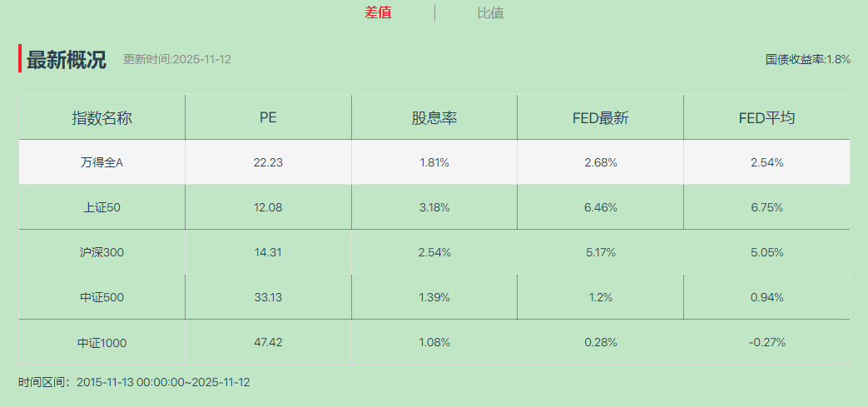Click the 股息率 column header
The image size is (868, 407).
434,118
